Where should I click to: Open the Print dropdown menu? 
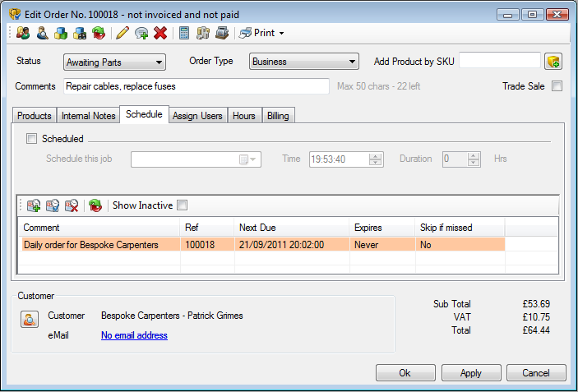tap(263, 33)
